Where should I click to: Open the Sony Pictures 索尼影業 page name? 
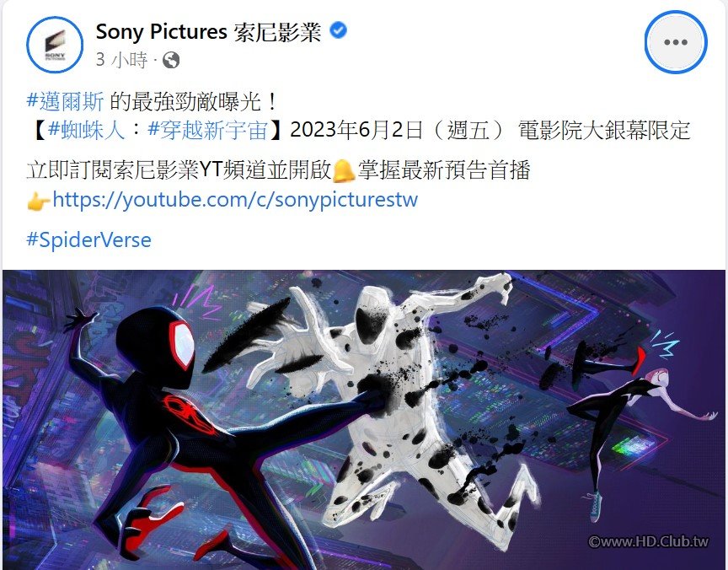(208, 31)
